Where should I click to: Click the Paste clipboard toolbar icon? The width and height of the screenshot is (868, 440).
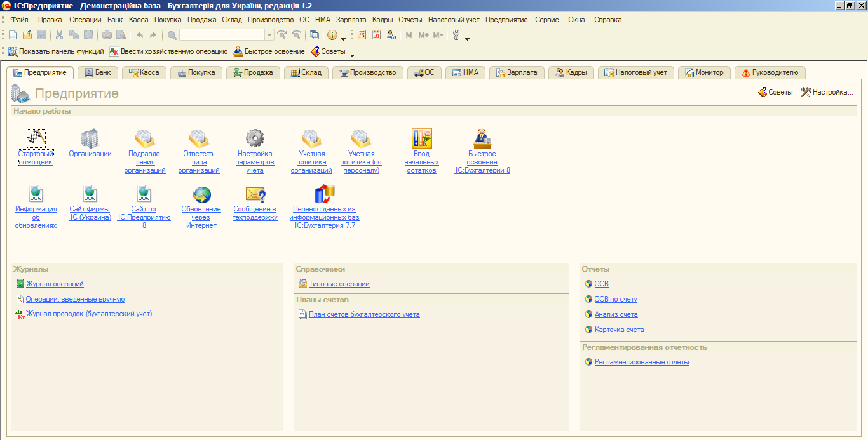(88, 35)
